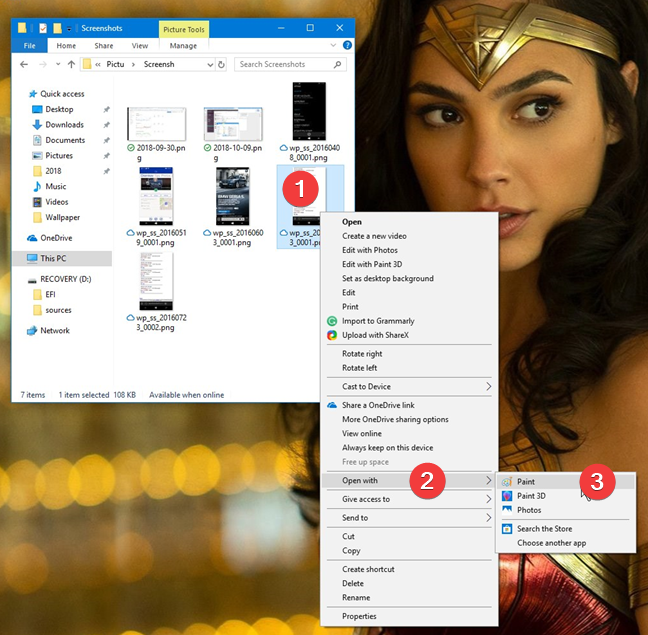648x635 pixels.
Task: Click the Documents icon in sidebar
Action: tap(37, 140)
